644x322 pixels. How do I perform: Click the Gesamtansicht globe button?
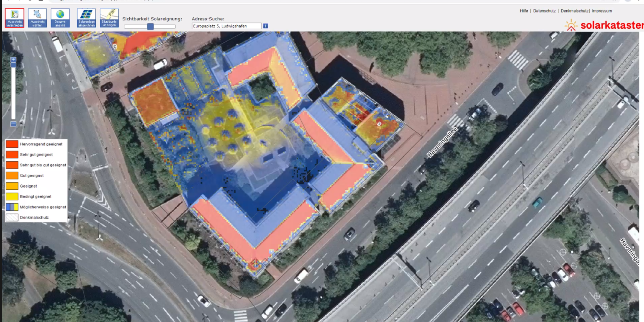pos(60,18)
